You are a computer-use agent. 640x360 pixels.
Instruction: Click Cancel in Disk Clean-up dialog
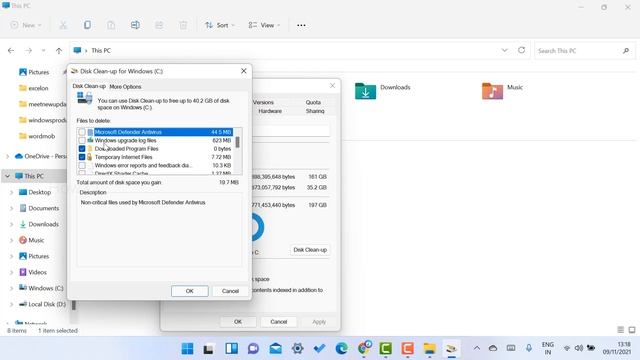pyautogui.click(x=230, y=291)
